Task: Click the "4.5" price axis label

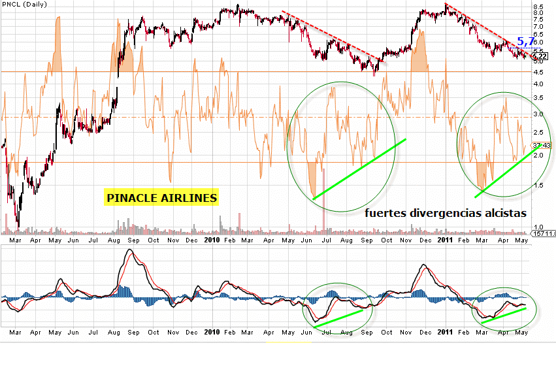Action: 538,73
